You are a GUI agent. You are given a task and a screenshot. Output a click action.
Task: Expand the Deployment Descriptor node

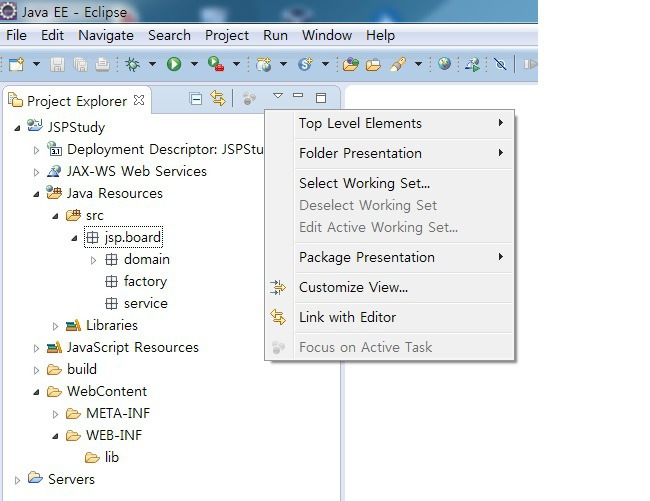pos(36,150)
